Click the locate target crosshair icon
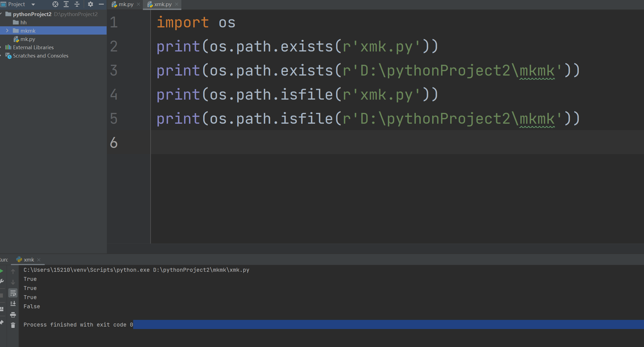Viewport: 644px width, 347px height. tap(55, 4)
